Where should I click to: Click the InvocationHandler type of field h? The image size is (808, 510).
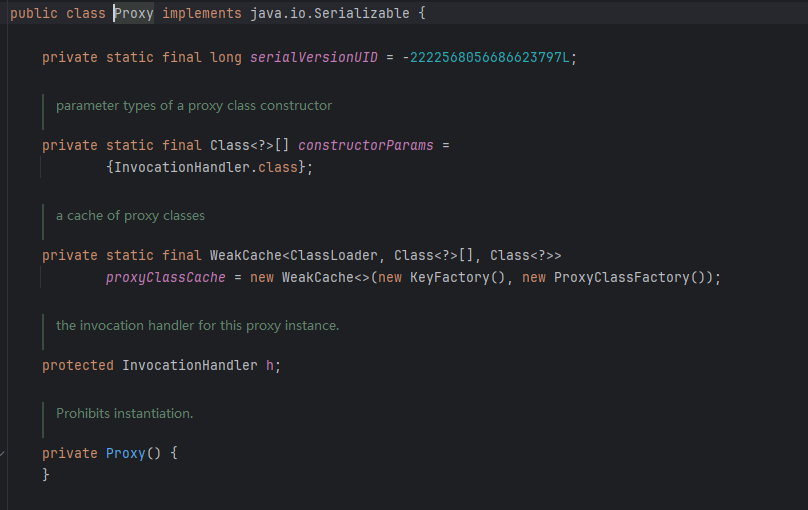pos(190,366)
